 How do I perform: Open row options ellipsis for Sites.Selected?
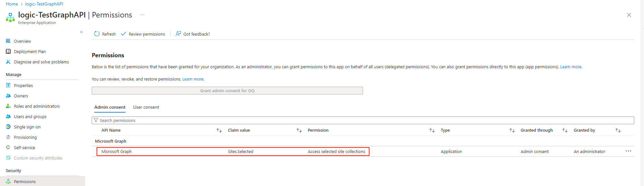tap(628, 151)
